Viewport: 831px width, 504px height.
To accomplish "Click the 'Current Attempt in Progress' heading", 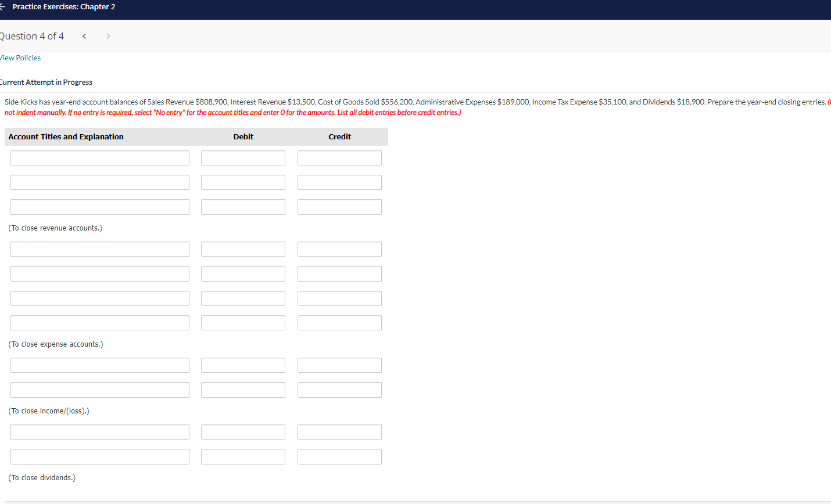I will point(46,82).
